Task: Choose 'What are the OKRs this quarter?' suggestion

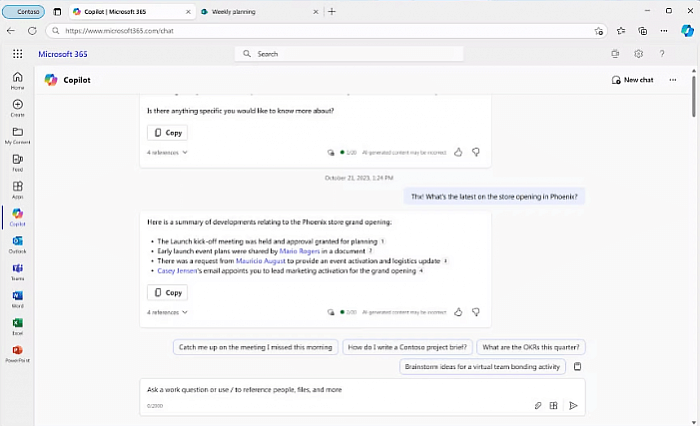Action: [x=531, y=347]
